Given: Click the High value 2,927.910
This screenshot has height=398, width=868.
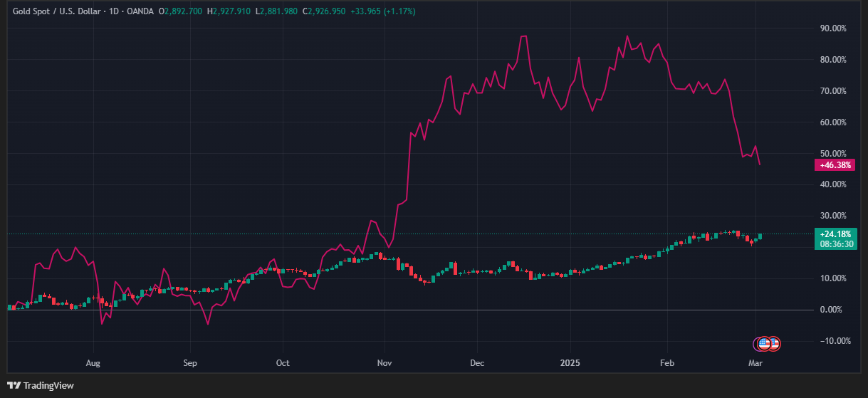Looking at the screenshot, I should point(232,11).
